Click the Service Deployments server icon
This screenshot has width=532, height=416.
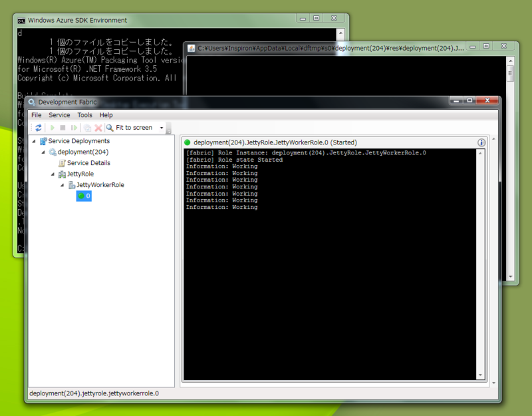pos(43,141)
